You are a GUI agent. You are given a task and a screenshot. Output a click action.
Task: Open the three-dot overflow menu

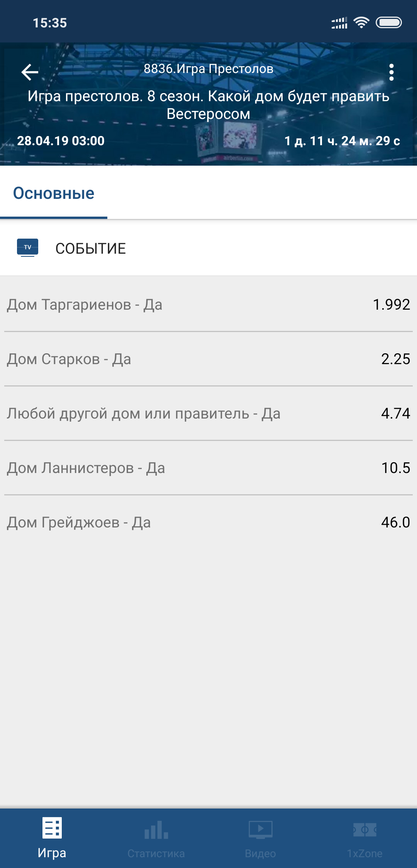(392, 72)
